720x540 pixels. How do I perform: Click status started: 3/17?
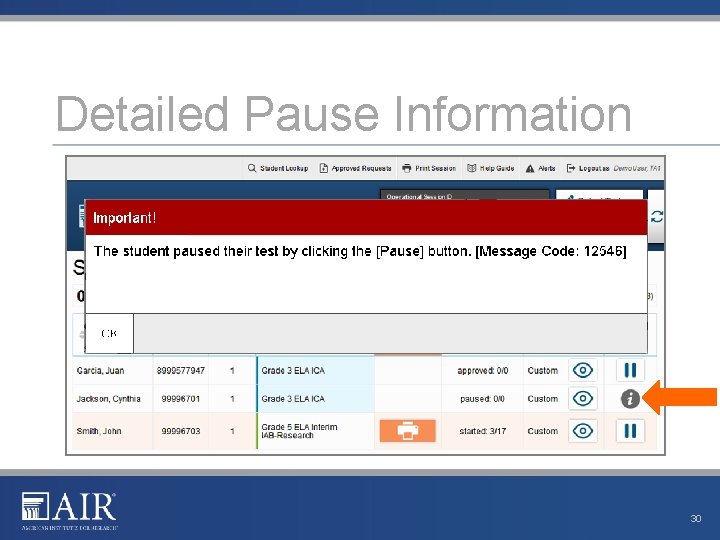pyautogui.click(x=483, y=431)
